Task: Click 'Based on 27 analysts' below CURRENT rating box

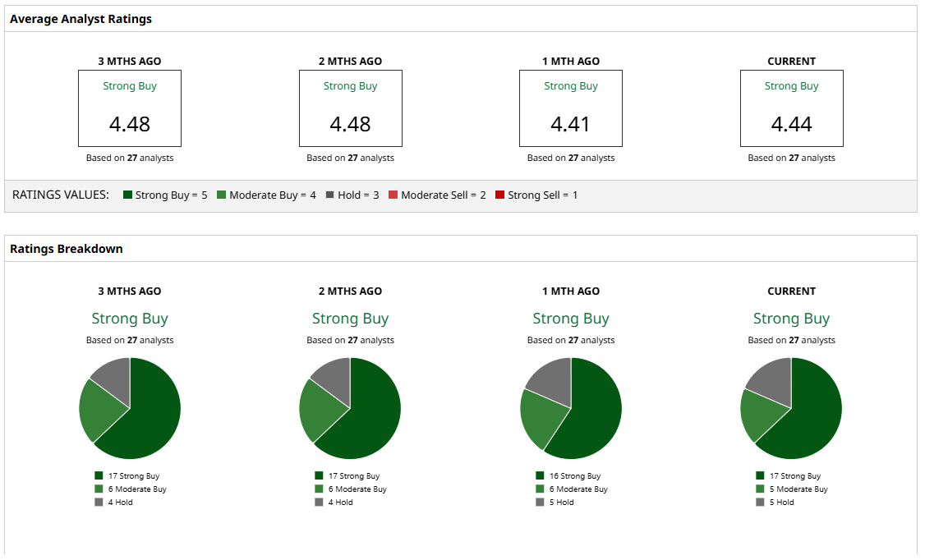Action: [792, 158]
